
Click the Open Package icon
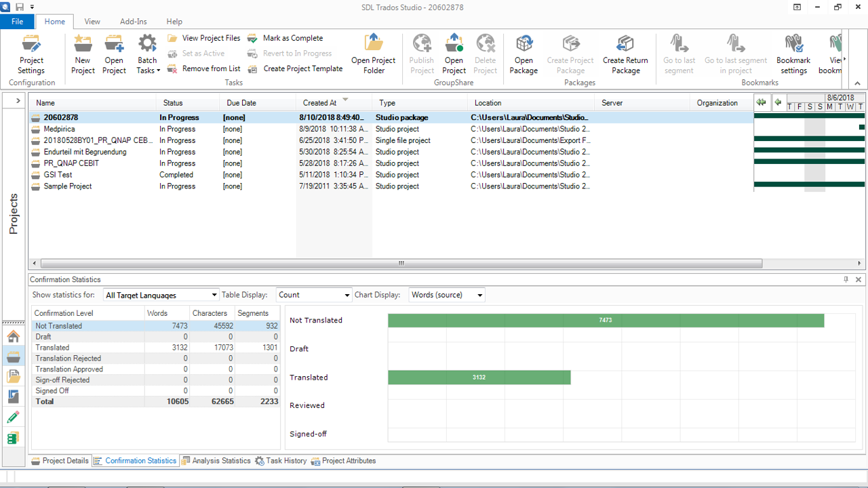coord(524,54)
